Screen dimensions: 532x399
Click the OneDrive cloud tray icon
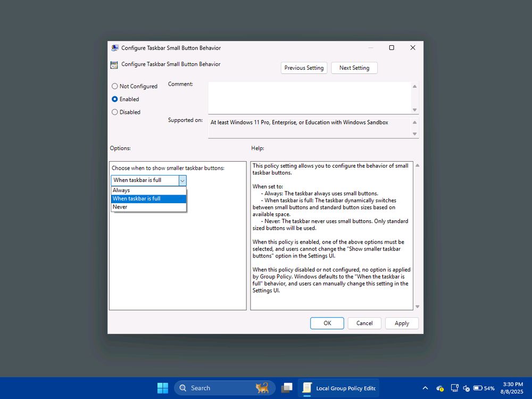point(440,388)
